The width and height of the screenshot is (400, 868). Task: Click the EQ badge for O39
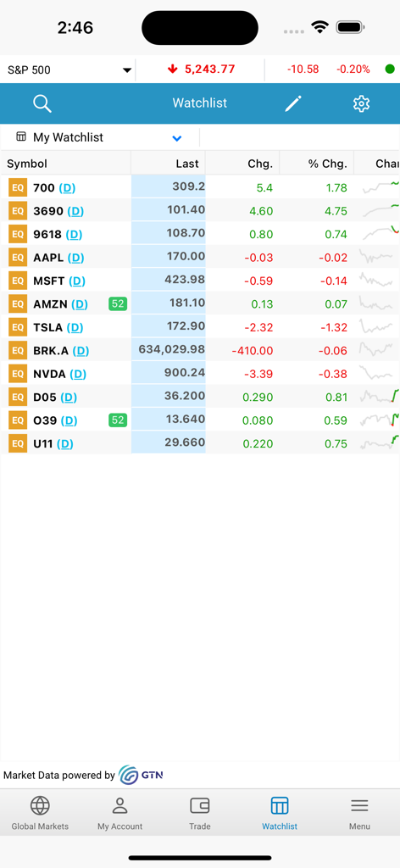pos(18,420)
